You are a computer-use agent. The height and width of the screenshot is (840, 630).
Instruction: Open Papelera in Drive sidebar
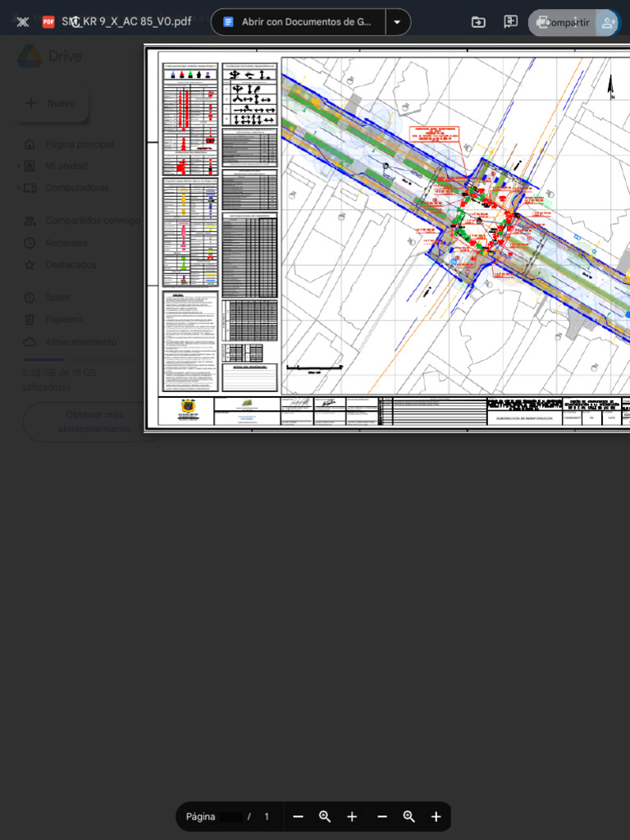click(x=64, y=319)
